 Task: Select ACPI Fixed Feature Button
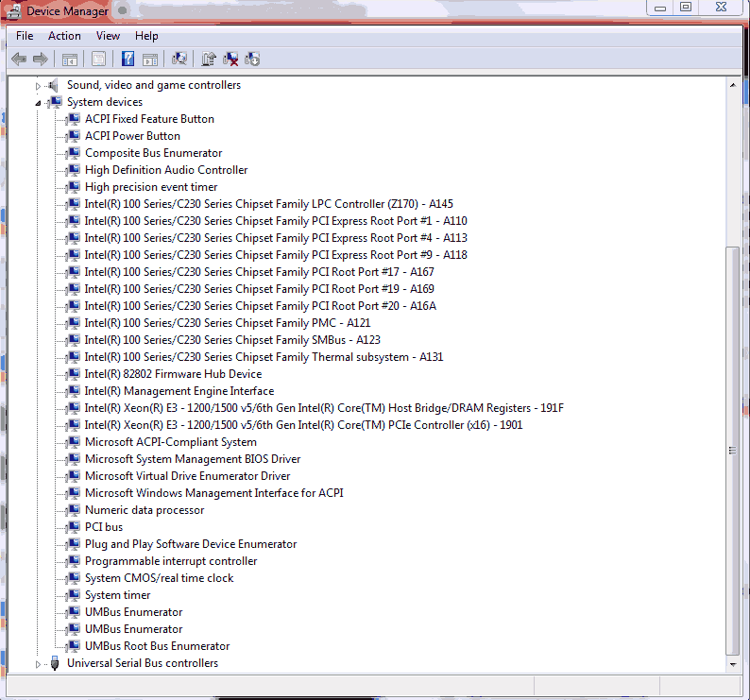[x=149, y=119]
